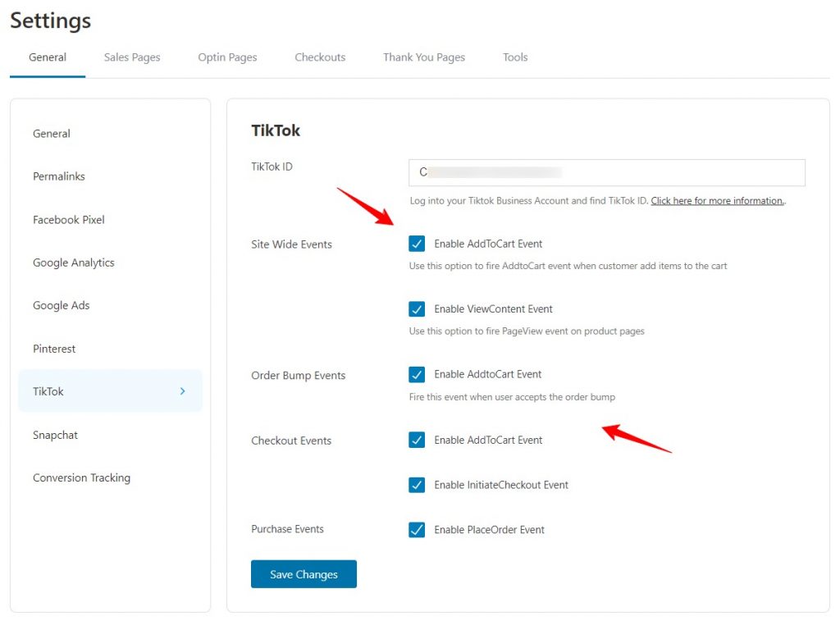Screen dimensions: 840x621
Task: Enable Site Wide AddToCart Event checkbox
Action: (417, 244)
